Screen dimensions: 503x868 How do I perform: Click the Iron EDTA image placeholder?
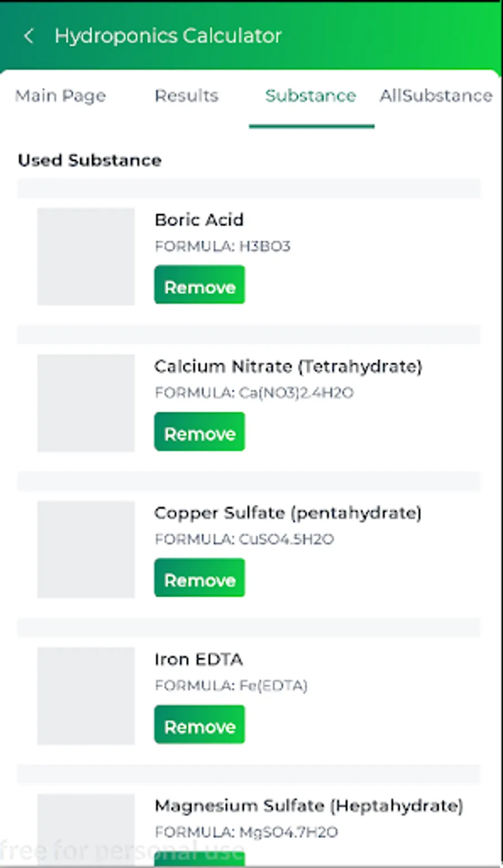point(86,696)
